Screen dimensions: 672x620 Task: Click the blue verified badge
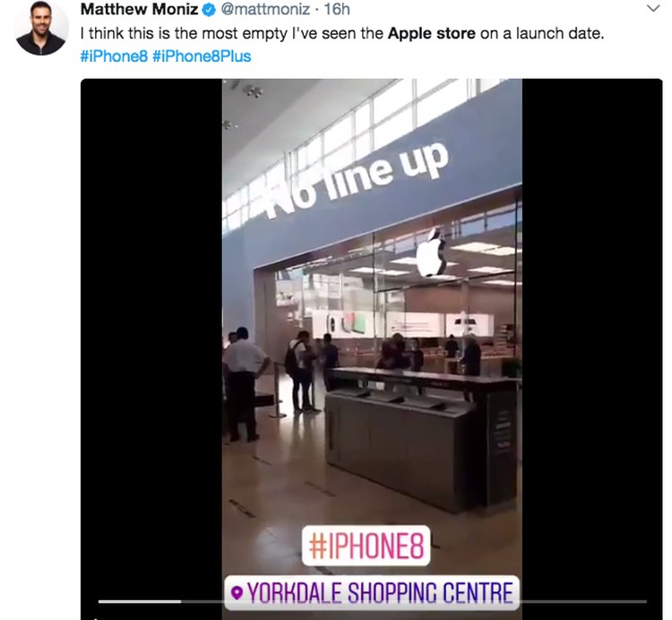click(x=209, y=10)
